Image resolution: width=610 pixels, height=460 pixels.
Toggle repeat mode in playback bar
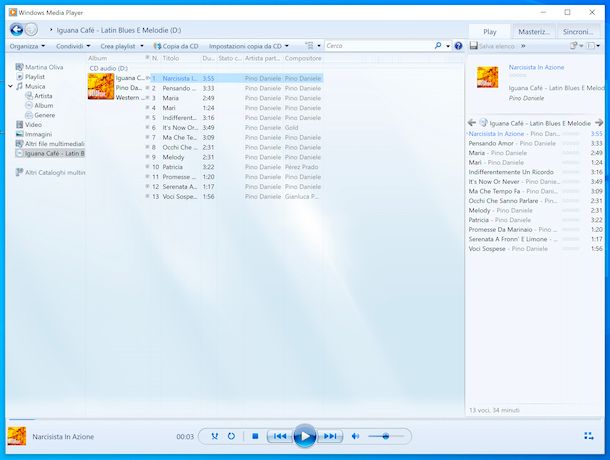tap(231, 436)
